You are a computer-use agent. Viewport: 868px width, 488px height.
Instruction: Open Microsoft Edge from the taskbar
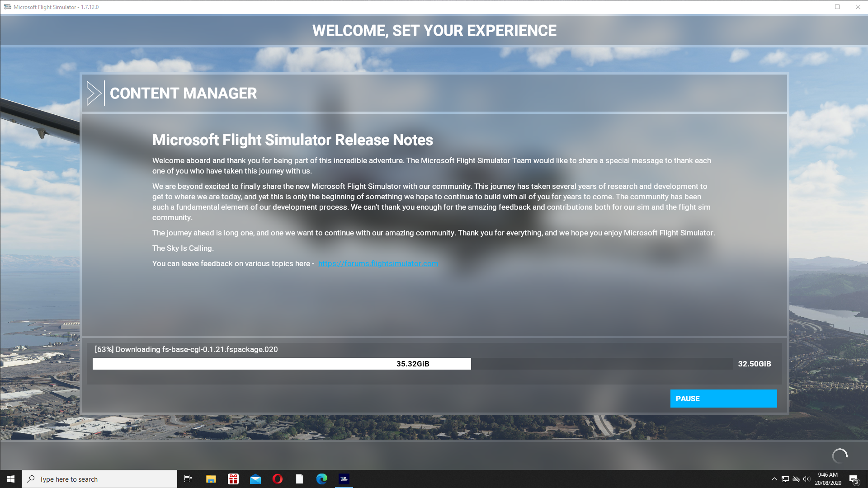point(322,479)
